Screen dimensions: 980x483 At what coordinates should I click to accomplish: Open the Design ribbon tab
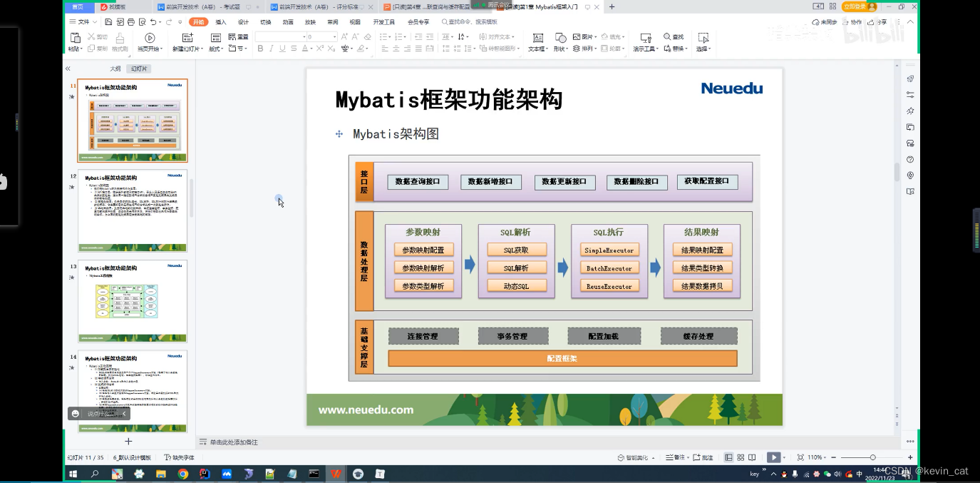click(243, 22)
